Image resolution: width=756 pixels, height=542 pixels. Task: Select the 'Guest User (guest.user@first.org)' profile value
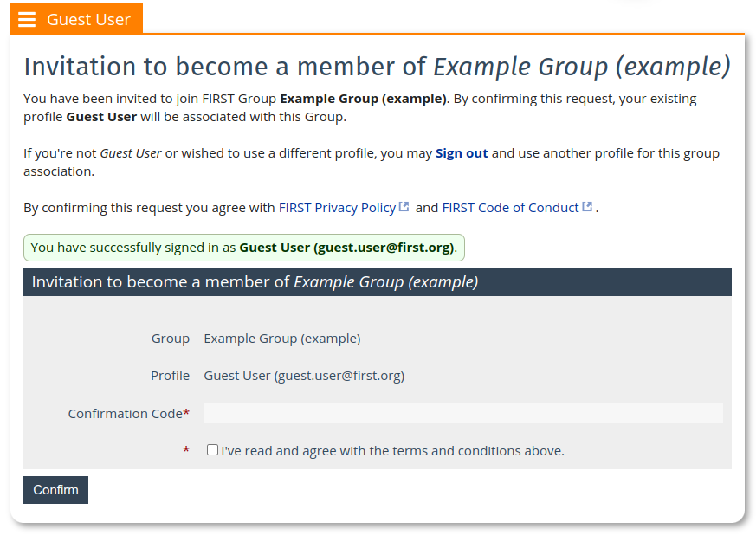point(304,376)
